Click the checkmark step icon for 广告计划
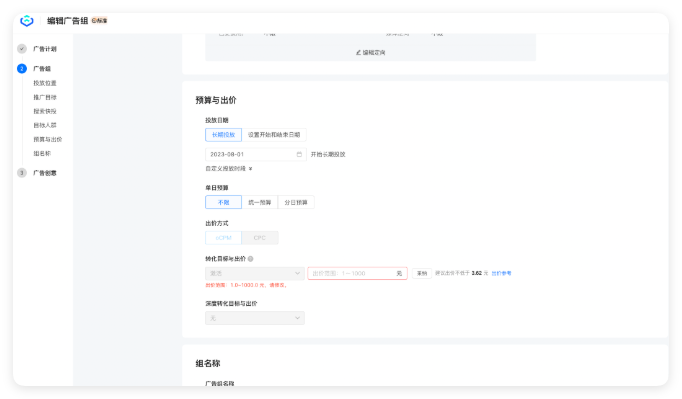Viewport: 682px width, 399px height. click(x=22, y=49)
